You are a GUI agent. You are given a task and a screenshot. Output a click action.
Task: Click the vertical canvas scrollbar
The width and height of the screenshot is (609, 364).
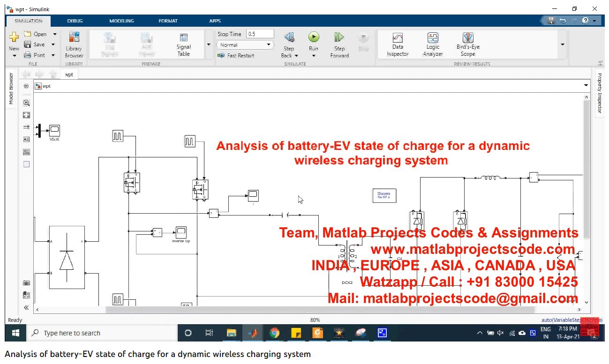(586, 169)
